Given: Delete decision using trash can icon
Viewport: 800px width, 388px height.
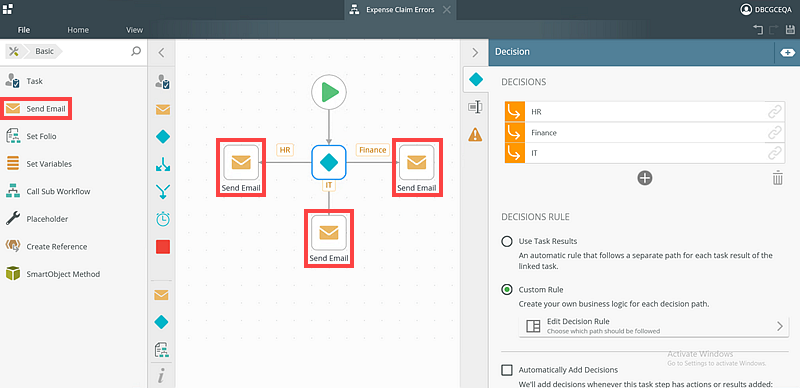Looking at the screenshot, I should [778, 179].
